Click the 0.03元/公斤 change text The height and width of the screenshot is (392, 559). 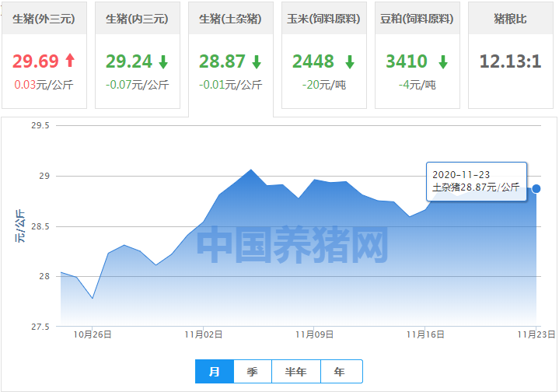(44, 85)
